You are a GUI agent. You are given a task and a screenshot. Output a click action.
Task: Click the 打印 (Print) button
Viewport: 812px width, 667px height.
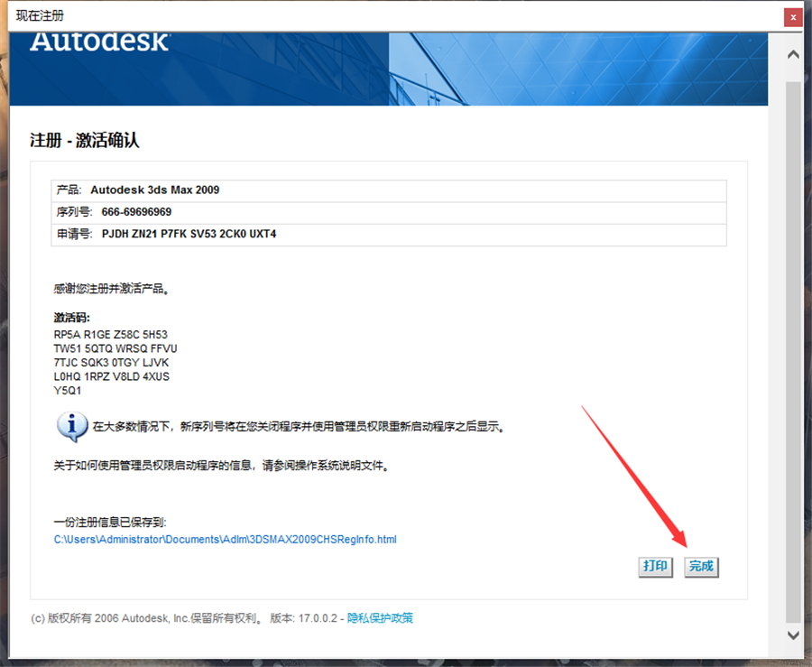coord(655,567)
